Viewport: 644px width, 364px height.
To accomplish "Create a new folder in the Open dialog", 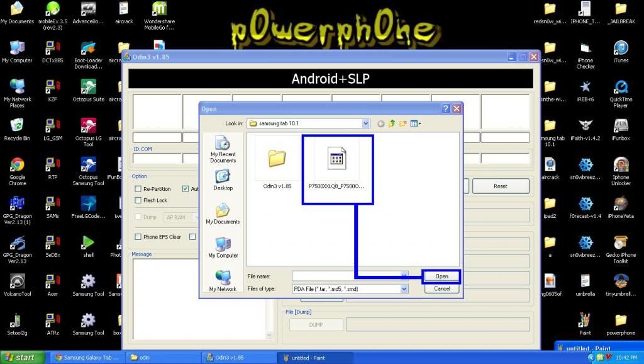I will point(403,123).
